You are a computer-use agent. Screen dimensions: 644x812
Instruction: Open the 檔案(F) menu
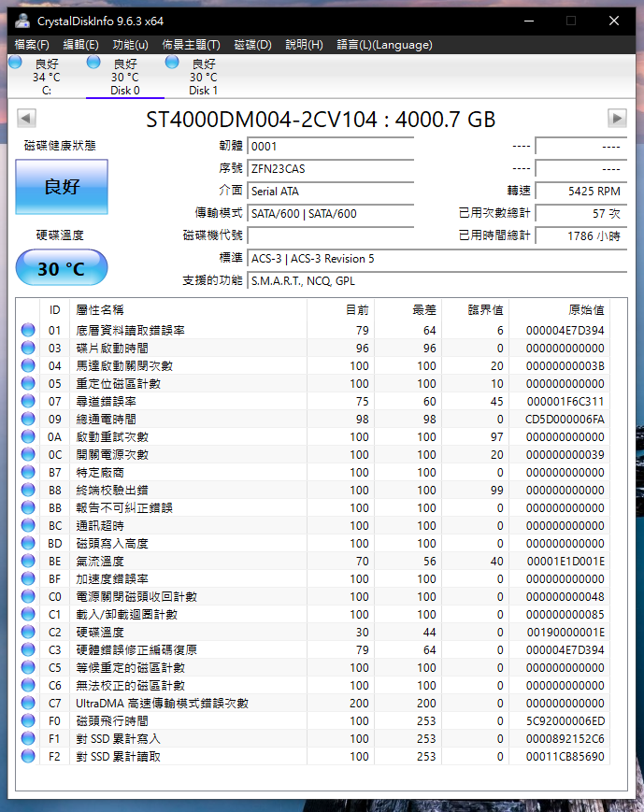tap(32, 45)
